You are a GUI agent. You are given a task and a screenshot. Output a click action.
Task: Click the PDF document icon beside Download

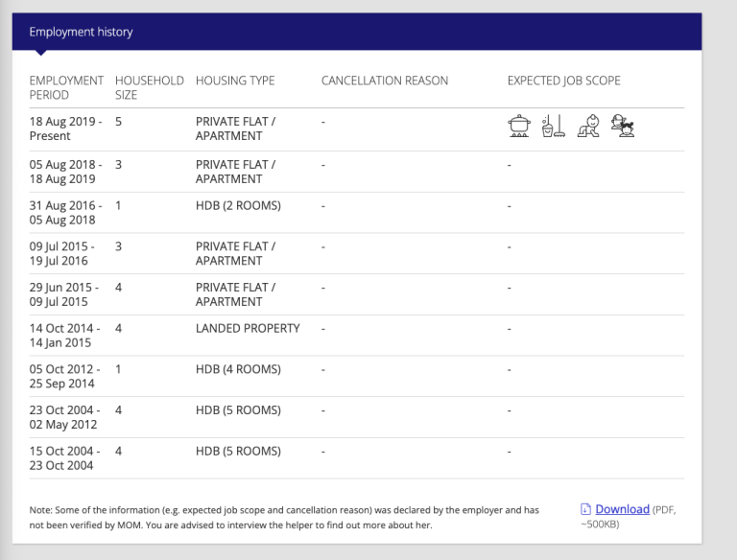coord(585,509)
